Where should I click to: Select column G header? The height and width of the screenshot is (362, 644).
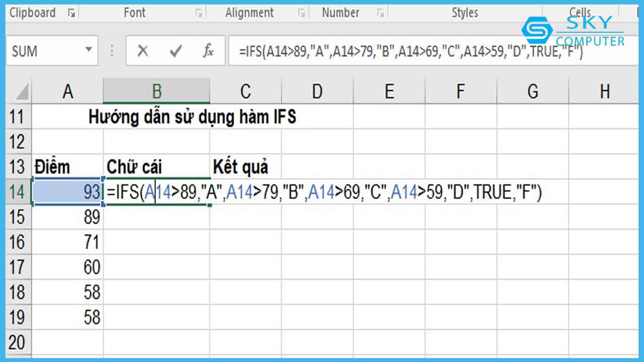tap(532, 92)
